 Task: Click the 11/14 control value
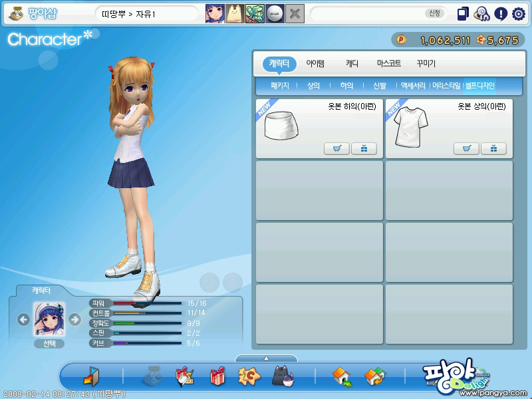(x=196, y=313)
